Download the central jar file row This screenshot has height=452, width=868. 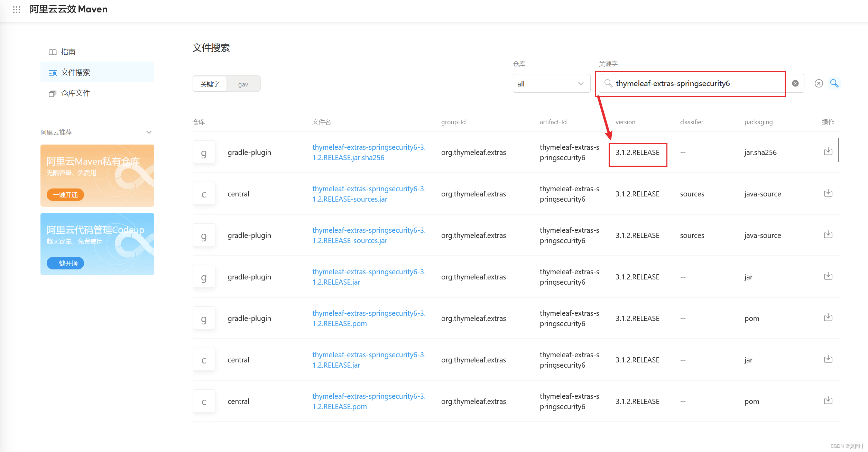828,359
